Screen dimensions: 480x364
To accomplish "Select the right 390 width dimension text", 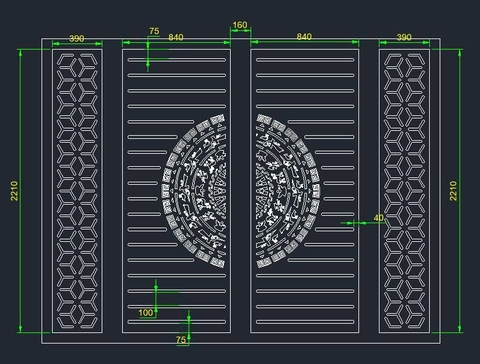I will [404, 37].
